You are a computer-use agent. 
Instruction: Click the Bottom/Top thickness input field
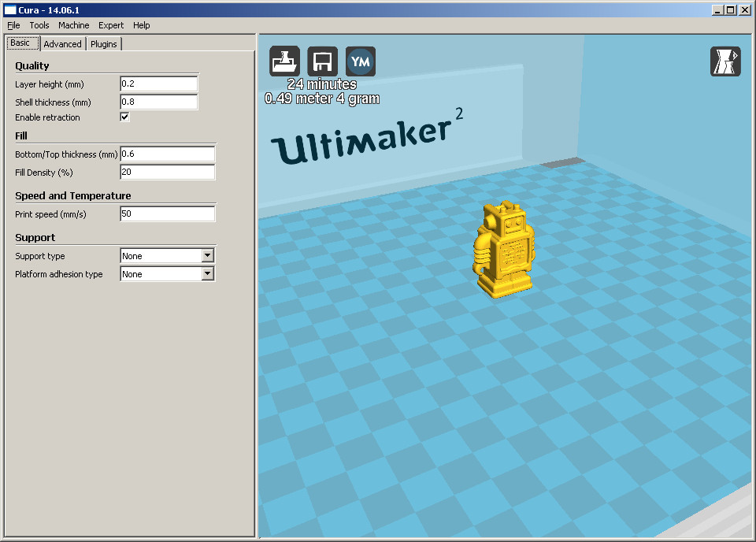(167, 154)
